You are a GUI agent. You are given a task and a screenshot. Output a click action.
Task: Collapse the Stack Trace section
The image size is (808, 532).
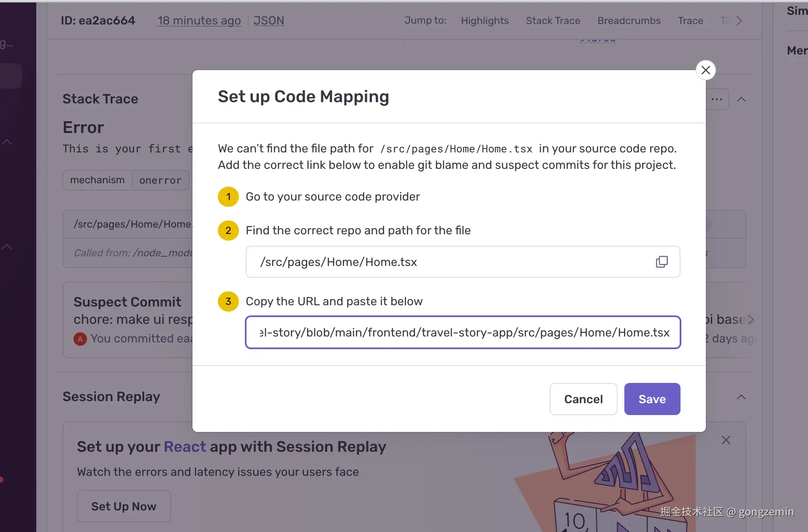coord(741,100)
